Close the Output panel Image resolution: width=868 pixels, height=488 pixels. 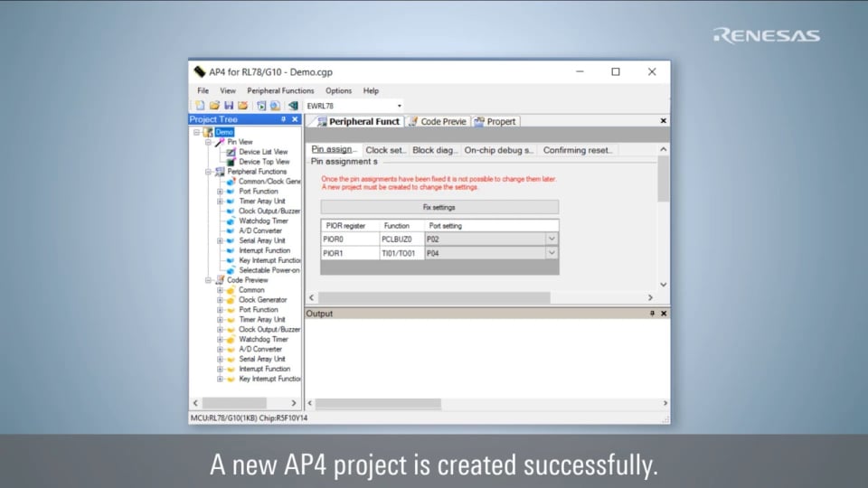pyautogui.click(x=664, y=314)
